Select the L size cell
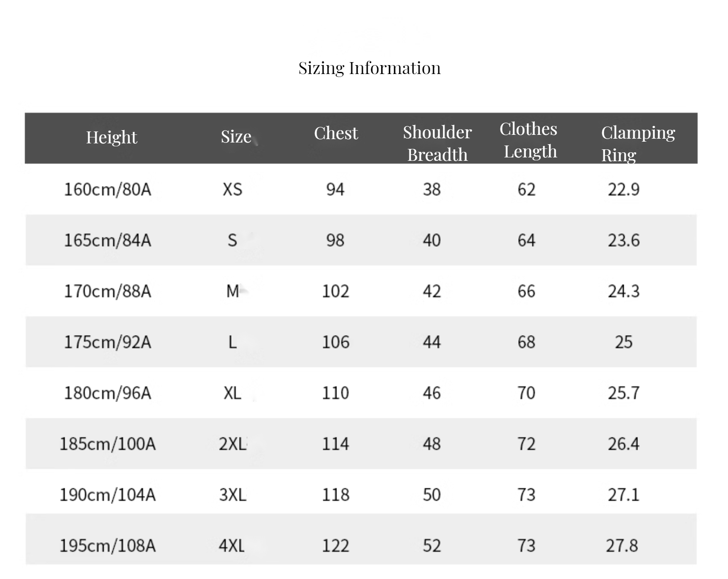This screenshot has width=728, height=579. coord(232,342)
